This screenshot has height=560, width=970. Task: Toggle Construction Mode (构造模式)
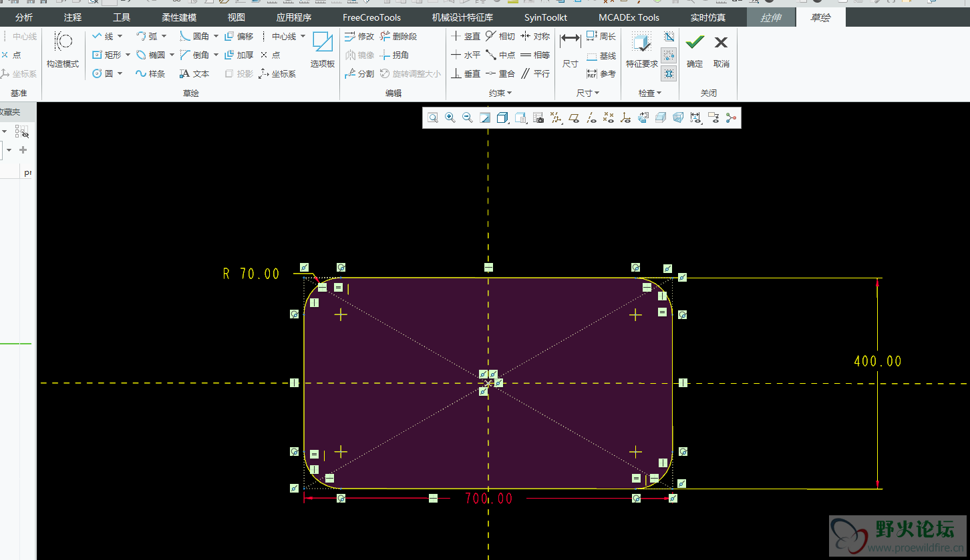(x=63, y=50)
